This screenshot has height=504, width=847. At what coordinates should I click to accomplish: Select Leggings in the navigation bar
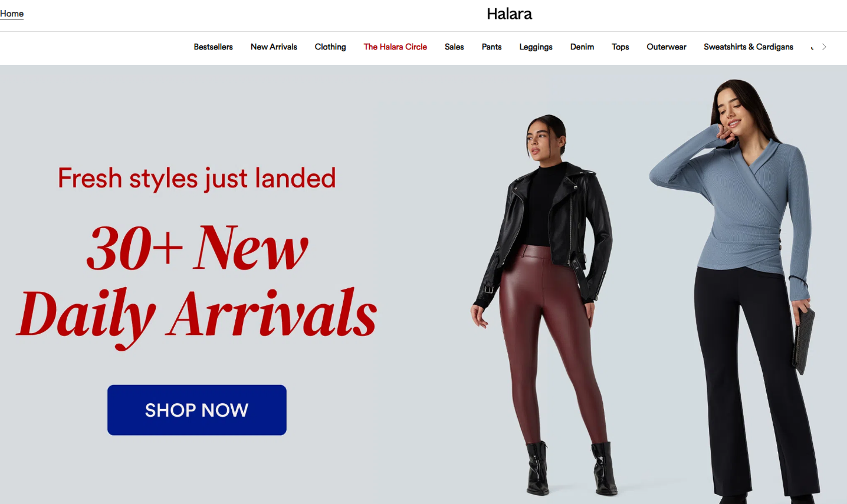coord(536,47)
